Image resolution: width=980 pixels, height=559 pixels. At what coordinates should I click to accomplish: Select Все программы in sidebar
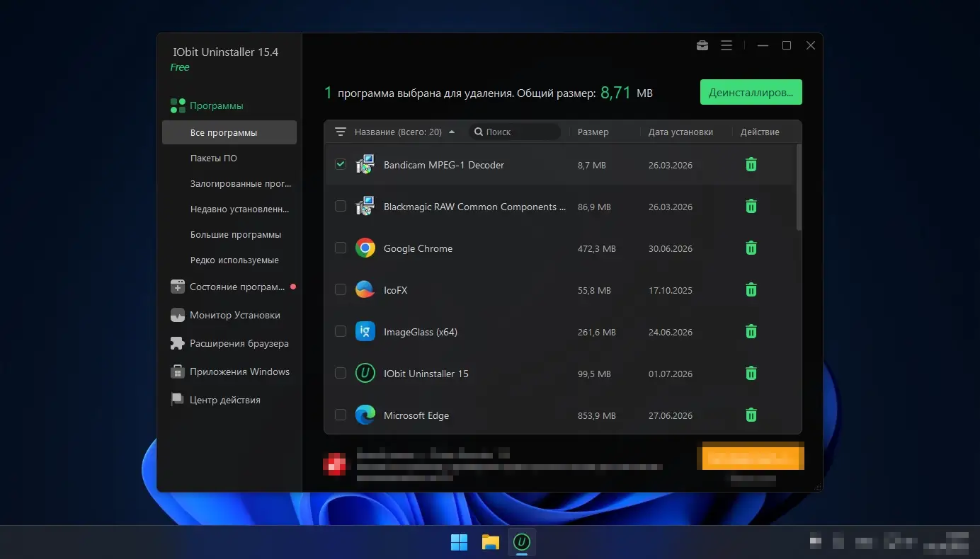tap(229, 132)
